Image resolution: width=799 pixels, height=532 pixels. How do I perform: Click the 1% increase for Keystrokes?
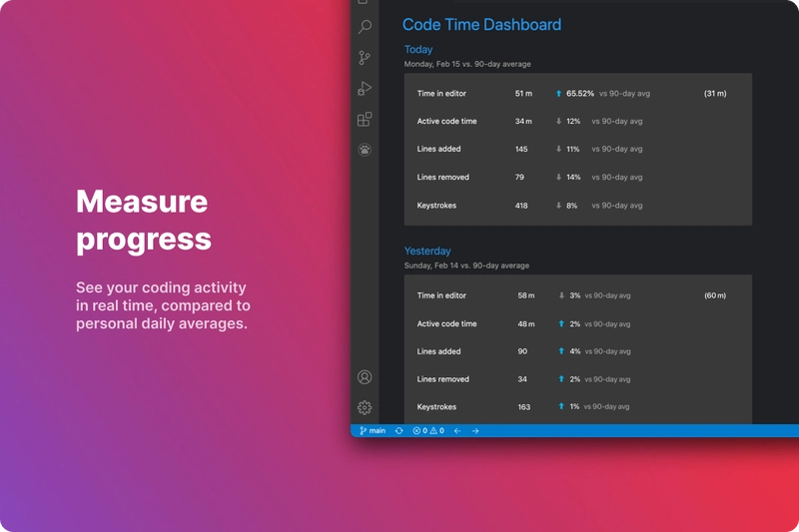click(x=574, y=407)
